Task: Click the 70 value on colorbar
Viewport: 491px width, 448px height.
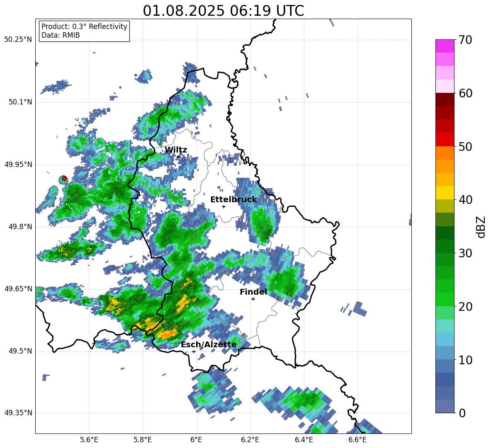Action: click(x=465, y=40)
